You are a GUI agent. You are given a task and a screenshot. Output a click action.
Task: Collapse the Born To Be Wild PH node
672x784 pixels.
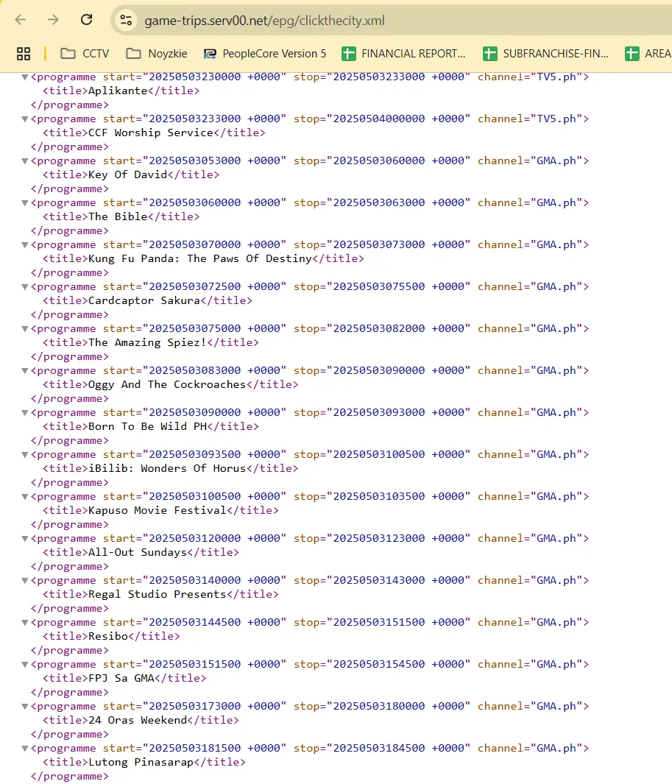tap(24, 414)
